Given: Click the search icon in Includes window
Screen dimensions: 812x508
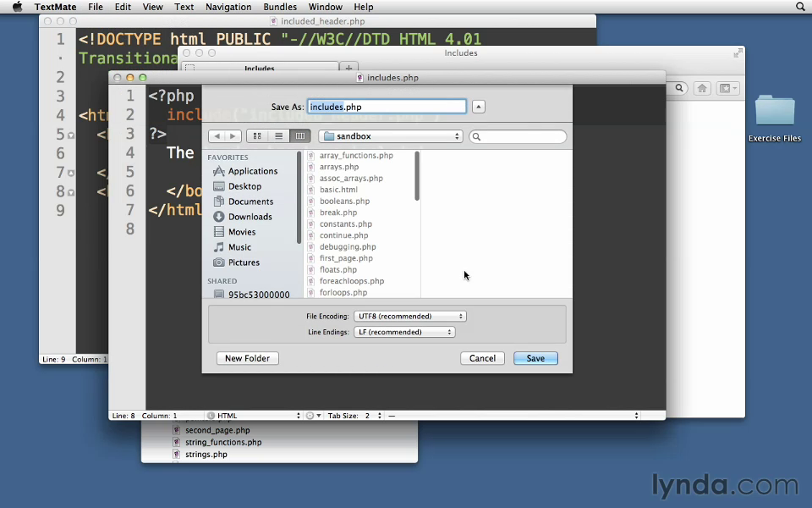Looking at the screenshot, I should 679,88.
